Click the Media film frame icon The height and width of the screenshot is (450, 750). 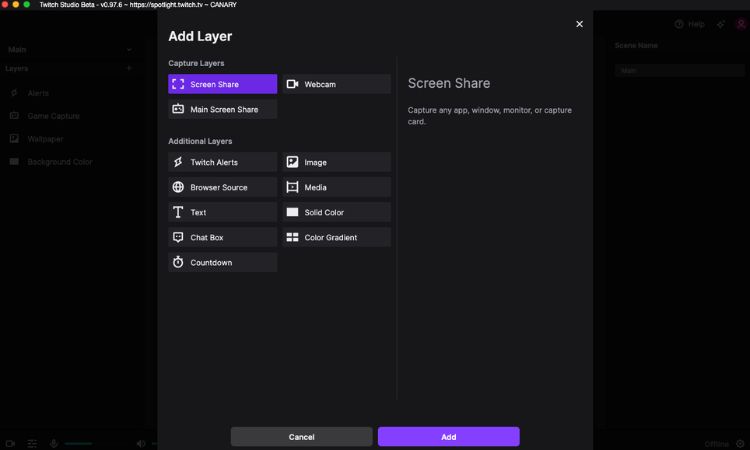coord(292,187)
